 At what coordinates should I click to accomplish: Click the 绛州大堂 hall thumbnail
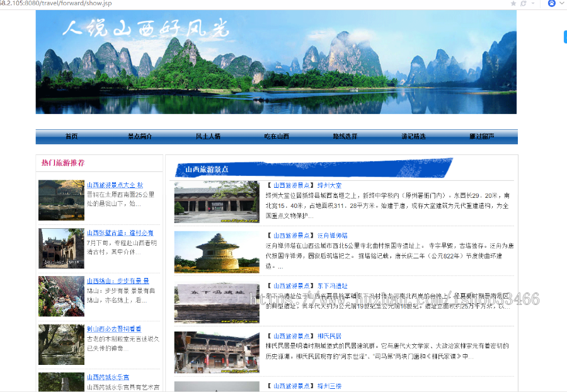(217, 202)
